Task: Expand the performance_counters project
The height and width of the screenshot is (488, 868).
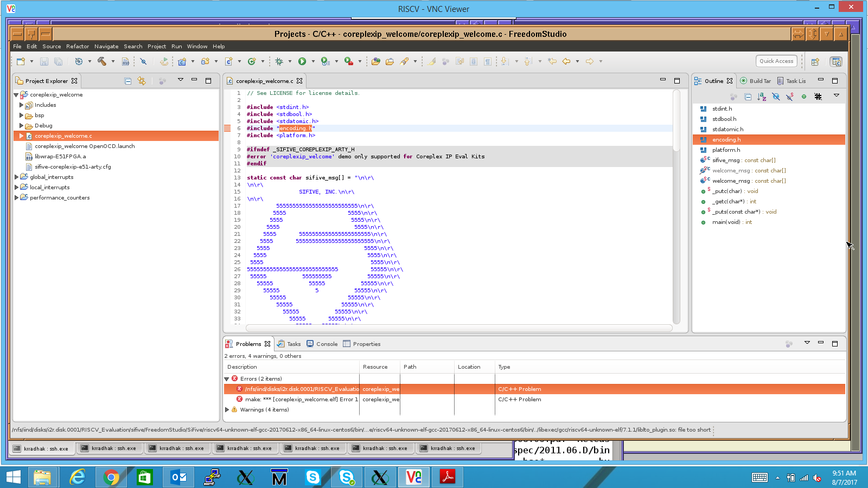Action: point(16,198)
